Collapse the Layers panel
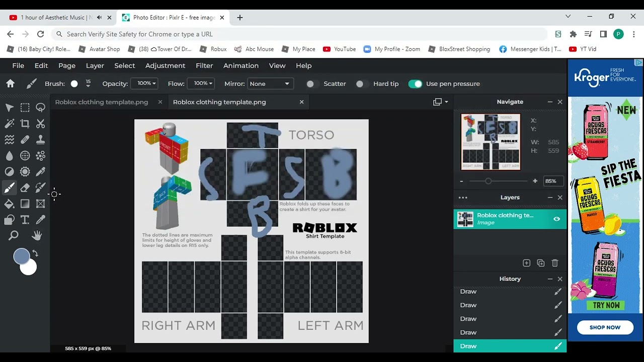The height and width of the screenshot is (362, 644). click(x=550, y=198)
